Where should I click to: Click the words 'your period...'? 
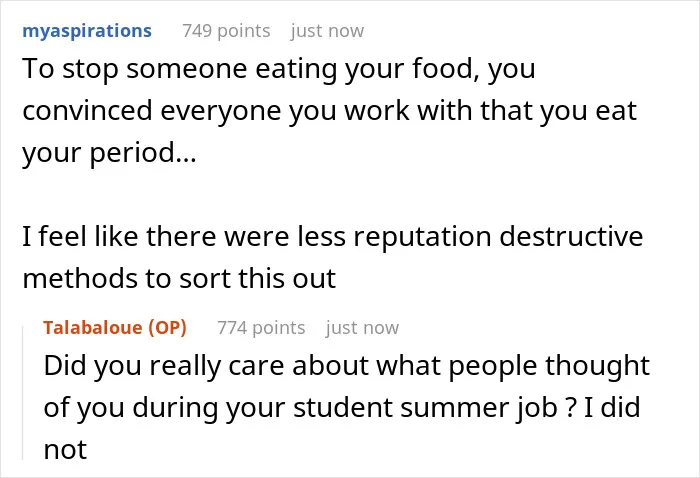(109, 153)
